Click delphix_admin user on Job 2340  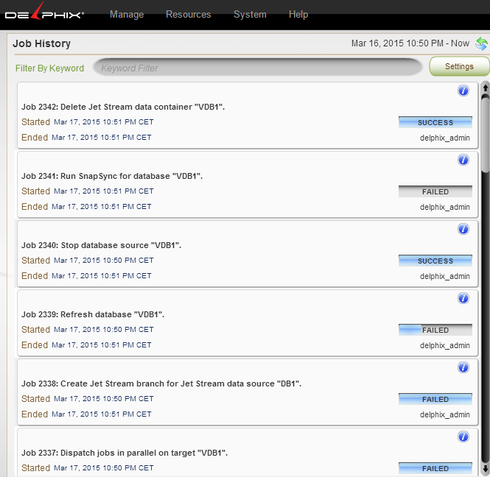[x=445, y=276]
